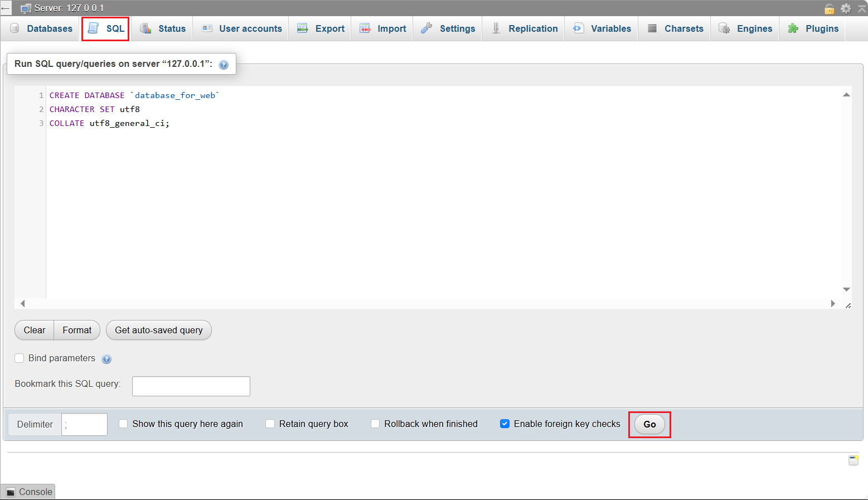Click the database_for_web name in the query
This screenshot has width=868, height=500.
[175, 95]
